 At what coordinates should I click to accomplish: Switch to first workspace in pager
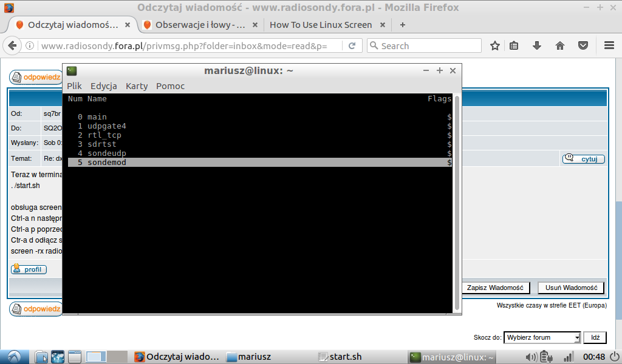(x=96, y=357)
